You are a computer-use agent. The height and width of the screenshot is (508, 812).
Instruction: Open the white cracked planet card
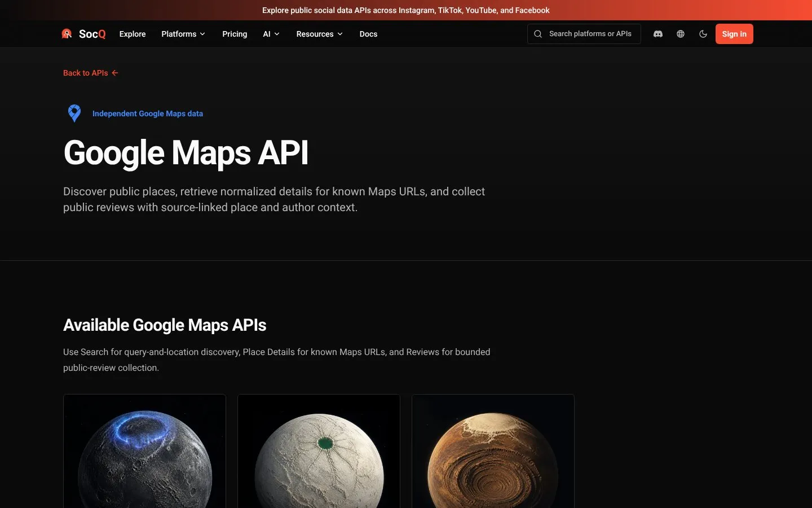click(319, 451)
